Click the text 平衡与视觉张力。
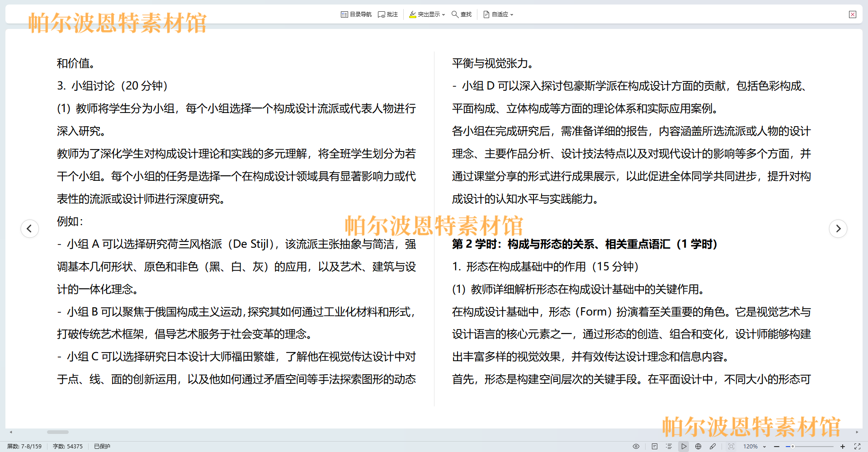 494,63
